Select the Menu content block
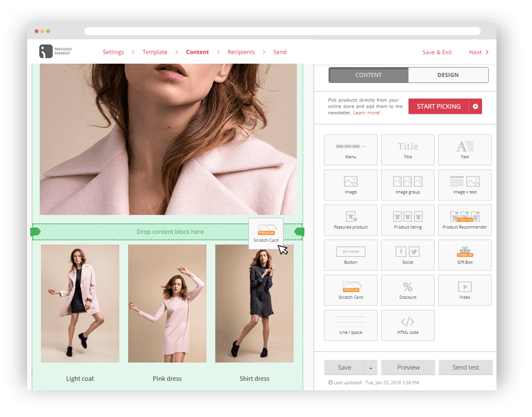Image resolution: width=532 pixels, height=417 pixels. [351, 150]
